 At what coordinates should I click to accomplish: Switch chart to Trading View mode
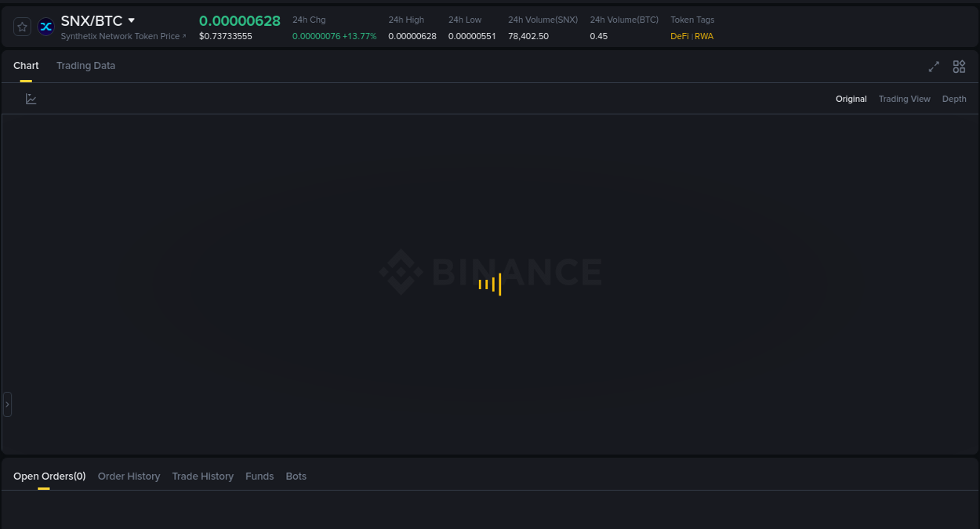(x=904, y=99)
